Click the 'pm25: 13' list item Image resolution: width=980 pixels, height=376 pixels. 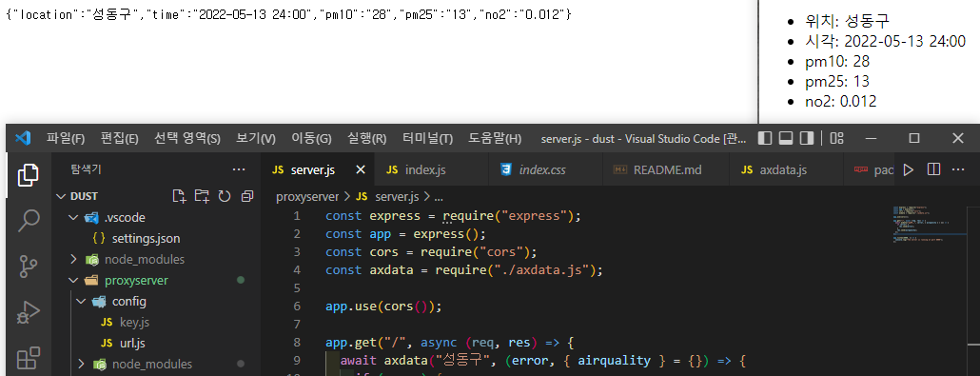point(837,81)
